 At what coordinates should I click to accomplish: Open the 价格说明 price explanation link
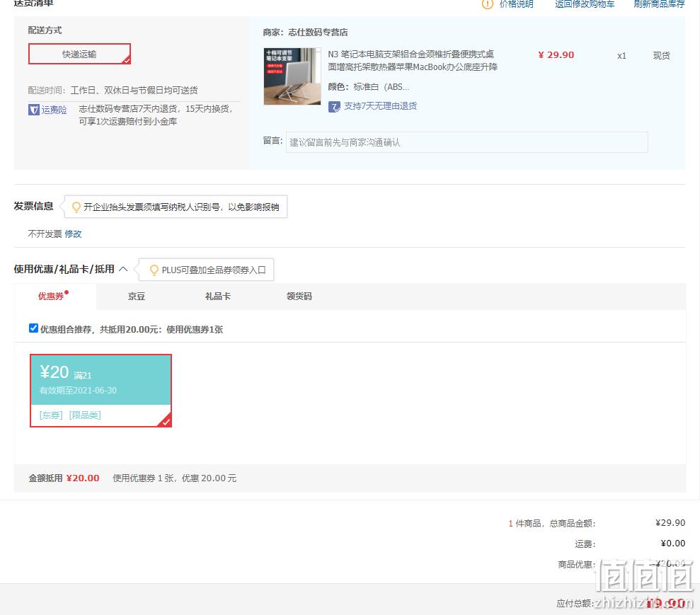coord(516,4)
